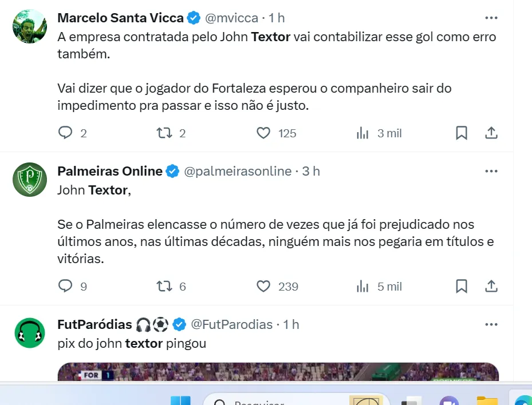532x405 pixels.
Task: Click the Palmeiras Online profile avatar
Action: click(x=30, y=180)
